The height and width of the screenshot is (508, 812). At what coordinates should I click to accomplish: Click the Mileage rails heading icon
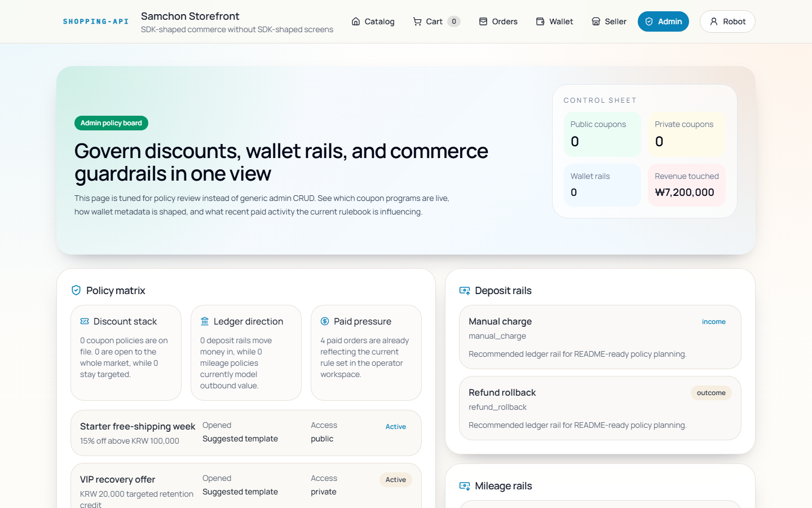(465, 486)
